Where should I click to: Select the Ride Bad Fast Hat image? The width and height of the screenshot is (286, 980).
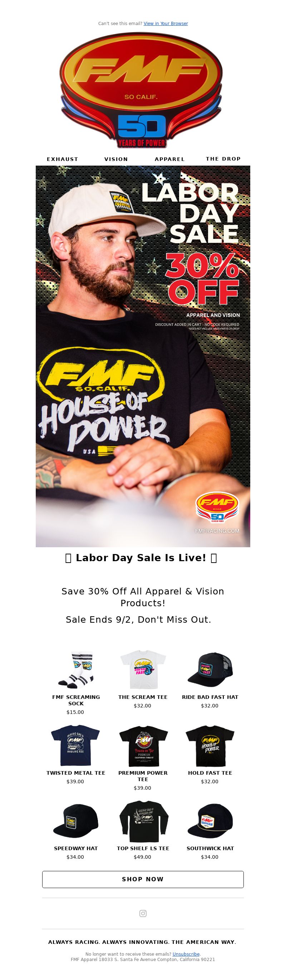[210, 670]
